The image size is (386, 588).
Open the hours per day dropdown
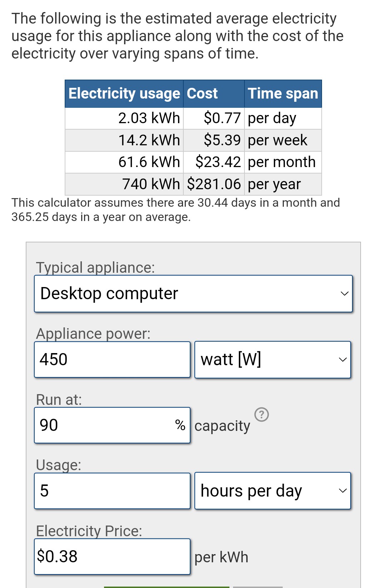click(273, 491)
